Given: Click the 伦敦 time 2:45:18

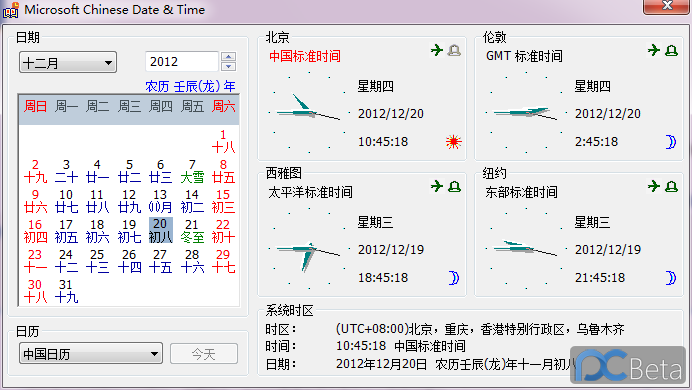Looking at the screenshot, I should tap(596, 142).
